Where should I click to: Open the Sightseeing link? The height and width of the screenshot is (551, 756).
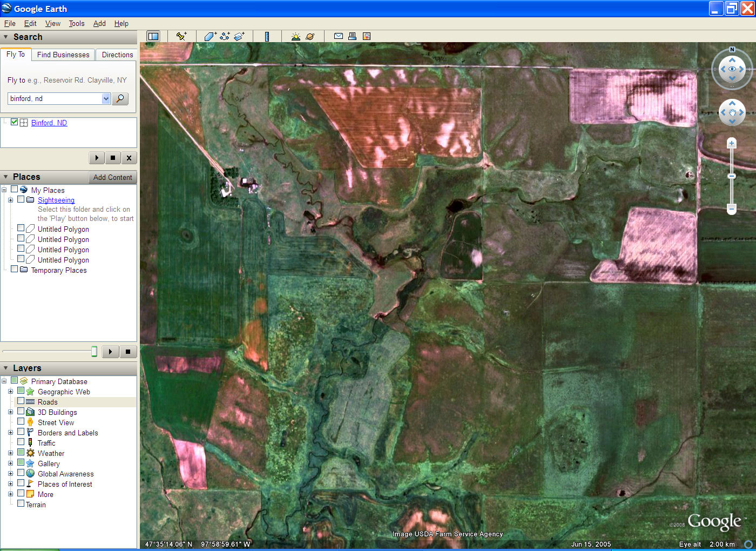[x=56, y=200]
